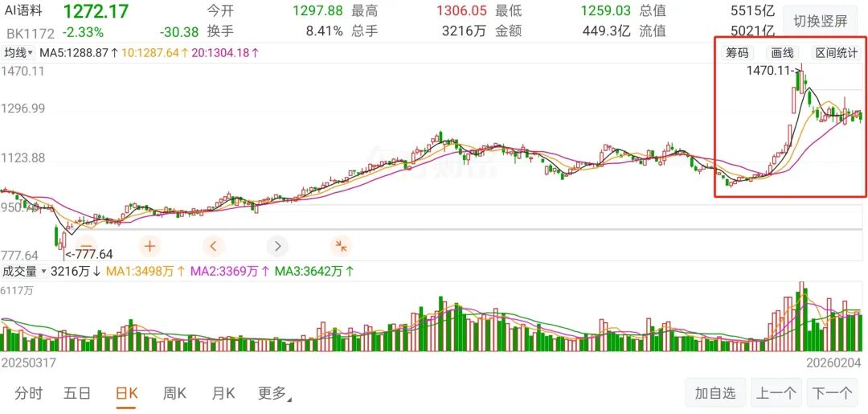Go to next stock with 下一个
Image resolution: width=868 pixels, height=414 pixels.
(x=832, y=393)
